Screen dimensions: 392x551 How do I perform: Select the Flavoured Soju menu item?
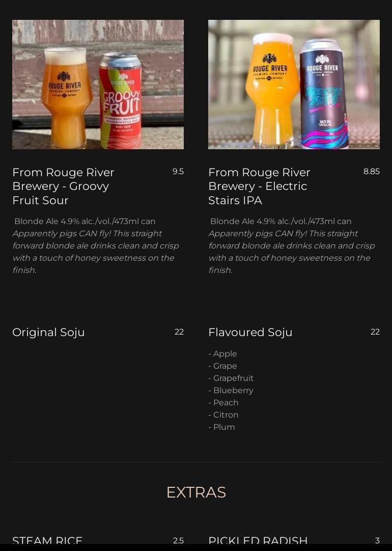[250, 333]
